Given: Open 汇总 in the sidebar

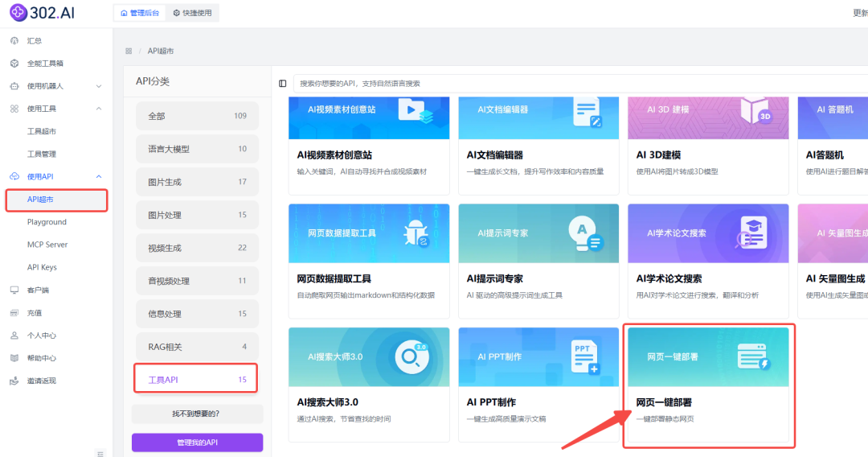Looking at the screenshot, I should (x=35, y=40).
